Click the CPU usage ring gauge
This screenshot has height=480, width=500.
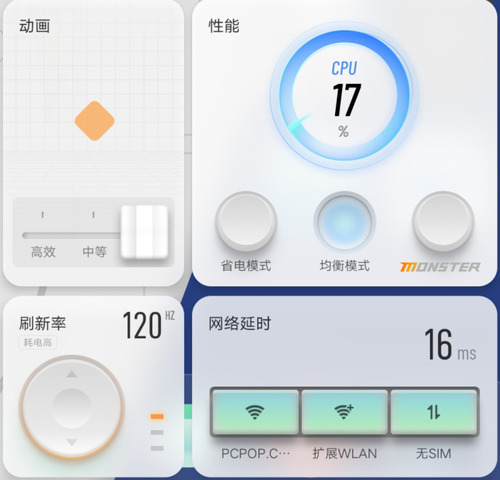tap(344, 96)
